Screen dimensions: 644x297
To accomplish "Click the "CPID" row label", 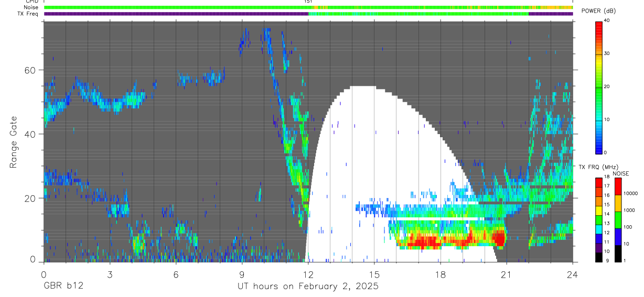I will pos(31,2).
